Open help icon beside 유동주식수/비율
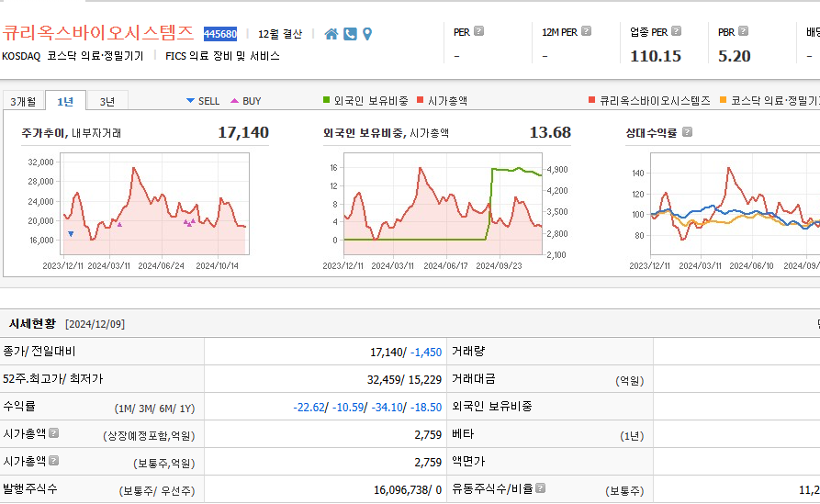Image resolution: width=820 pixels, height=504 pixels. [x=541, y=487]
